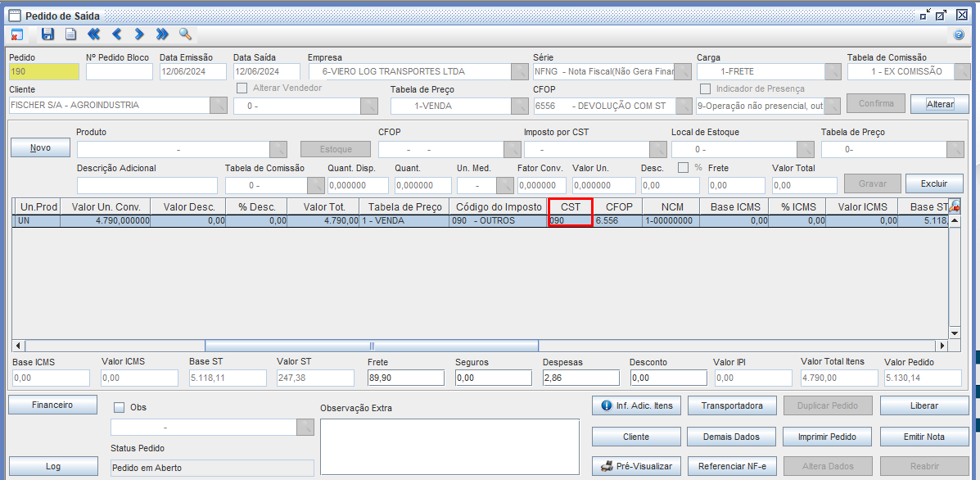Open lookup beside the Série field
The width and height of the screenshot is (980, 480).
pyautogui.click(x=683, y=72)
